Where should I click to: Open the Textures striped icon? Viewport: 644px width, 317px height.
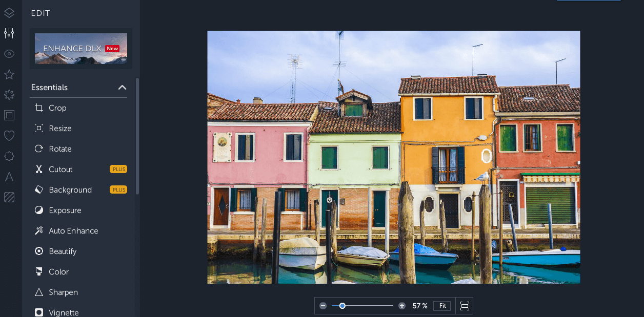(9, 197)
